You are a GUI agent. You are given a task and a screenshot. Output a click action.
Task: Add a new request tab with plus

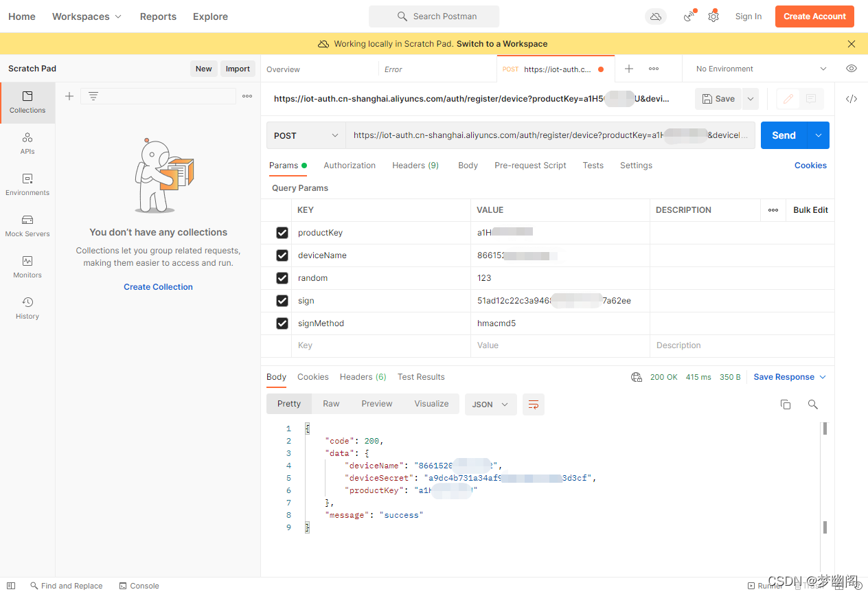point(629,69)
